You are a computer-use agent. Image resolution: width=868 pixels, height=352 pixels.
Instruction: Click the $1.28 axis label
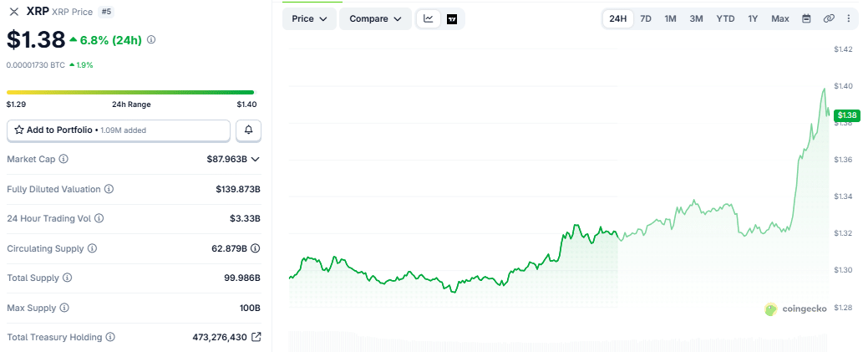[843, 307]
